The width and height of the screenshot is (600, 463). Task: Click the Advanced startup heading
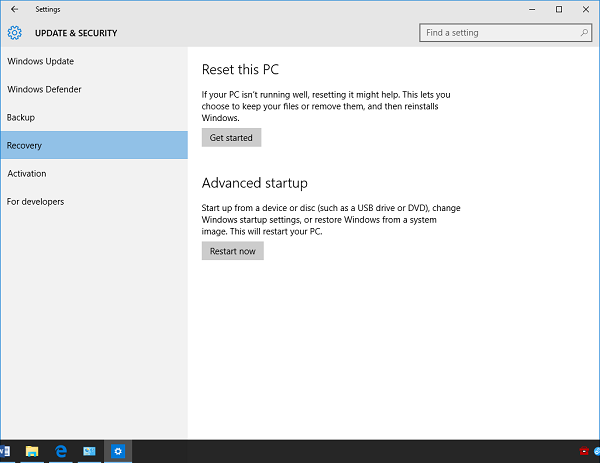point(255,183)
